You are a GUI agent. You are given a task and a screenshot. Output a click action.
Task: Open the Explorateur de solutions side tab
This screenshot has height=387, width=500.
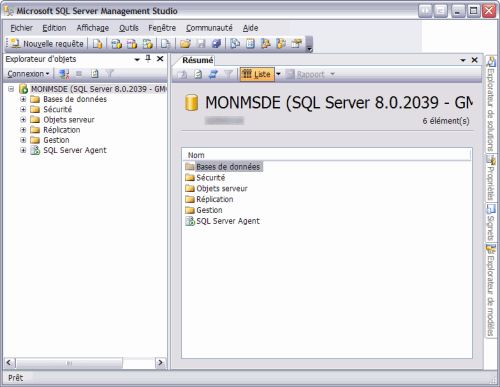click(x=490, y=104)
